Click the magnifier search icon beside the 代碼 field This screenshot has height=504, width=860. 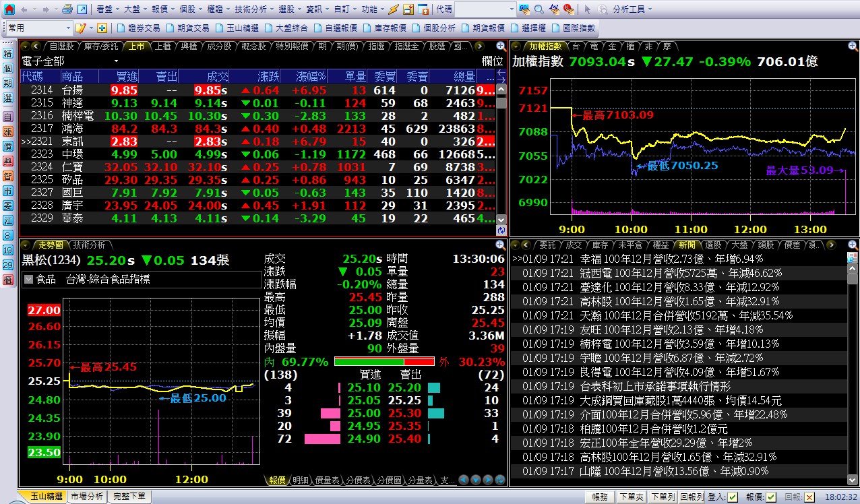539,9
